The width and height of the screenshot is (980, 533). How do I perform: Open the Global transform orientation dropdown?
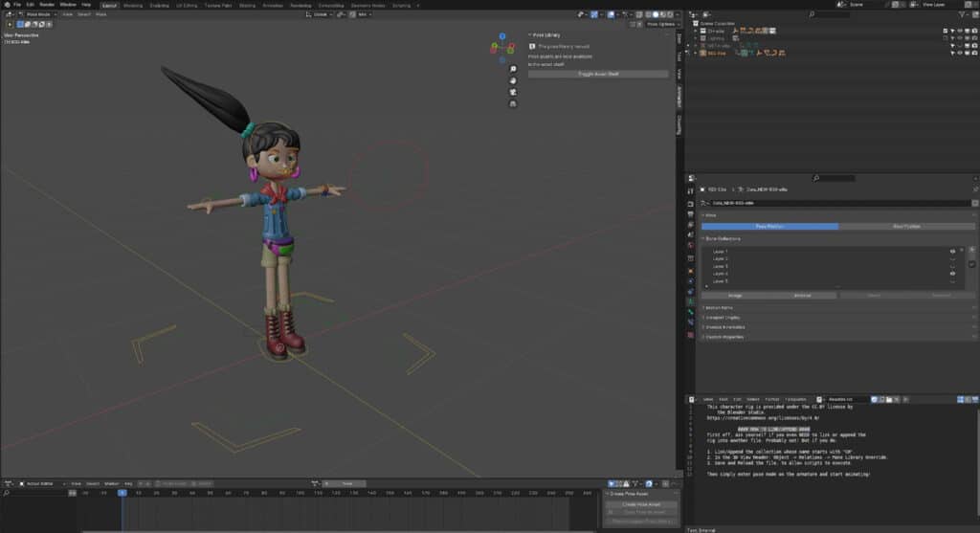click(x=320, y=13)
